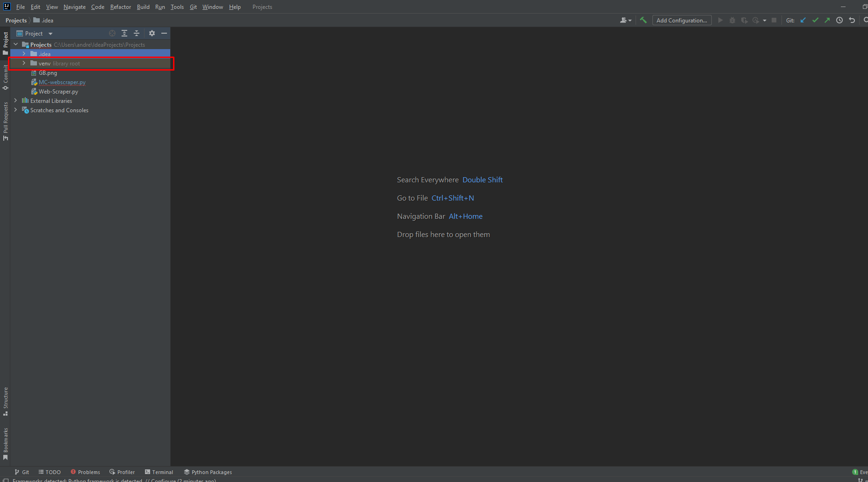The height and width of the screenshot is (482, 868).
Task: Expand Scratches and Consoles node
Action: click(16, 110)
